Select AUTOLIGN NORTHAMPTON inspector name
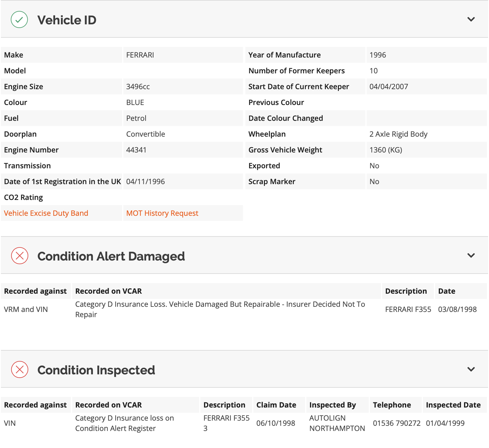Viewport: 489px width, 448px height. 337,423
